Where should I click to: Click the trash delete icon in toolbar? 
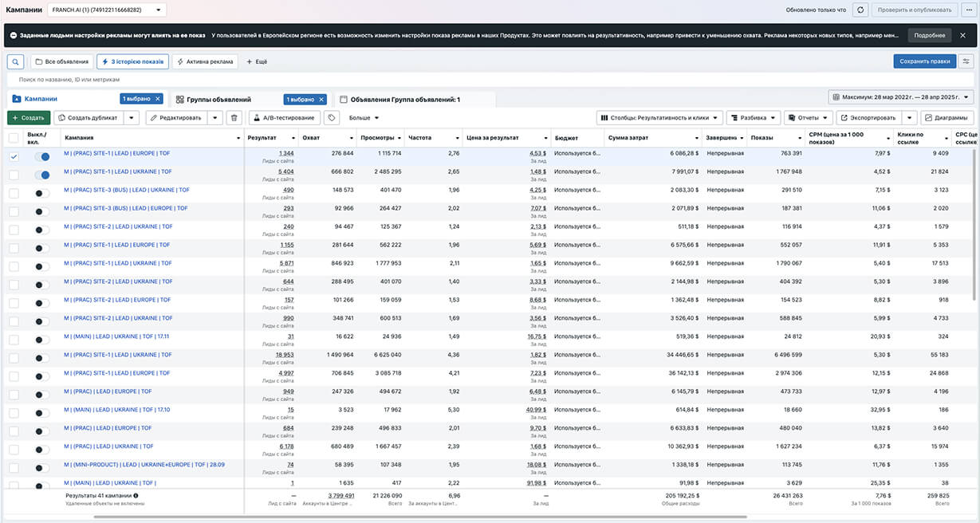pyautogui.click(x=234, y=117)
